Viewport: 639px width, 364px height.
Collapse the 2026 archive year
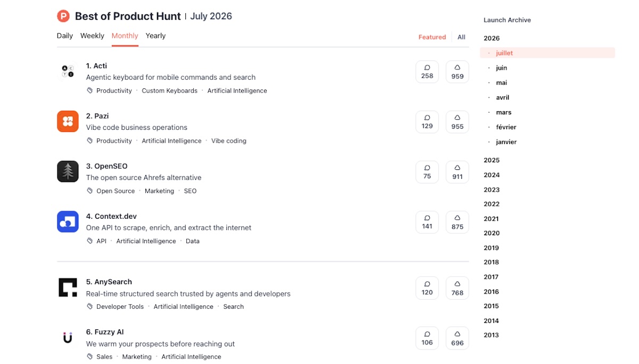pyautogui.click(x=491, y=38)
